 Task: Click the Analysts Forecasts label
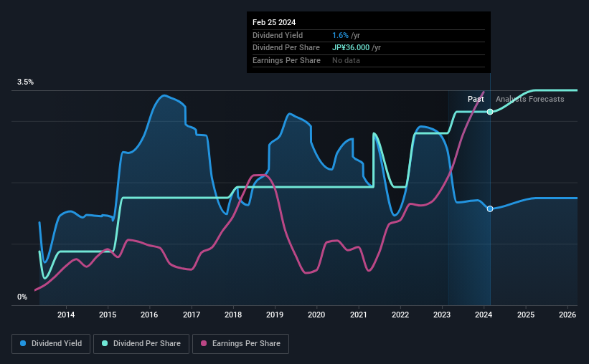(x=529, y=99)
